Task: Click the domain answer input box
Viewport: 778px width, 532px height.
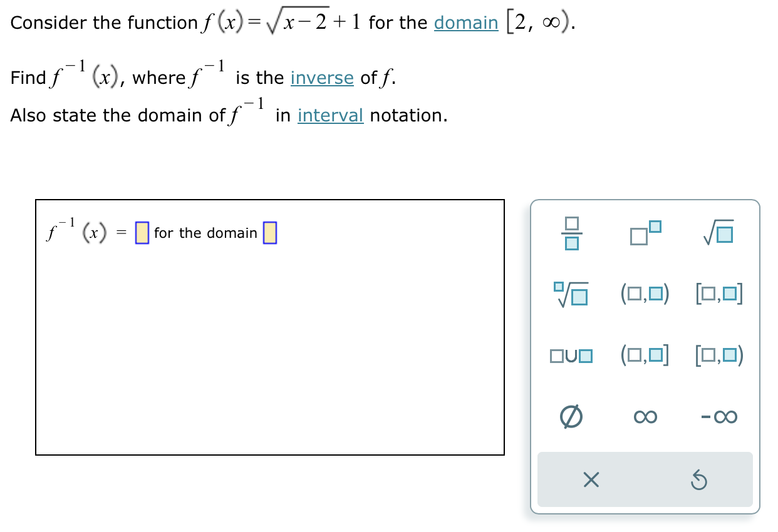Action: [270, 232]
